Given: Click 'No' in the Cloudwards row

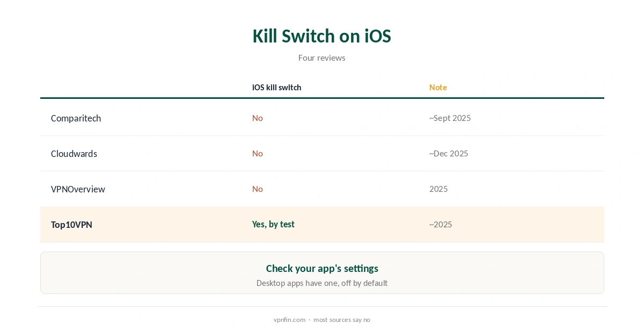Looking at the screenshot, I should tap(258, 153).
